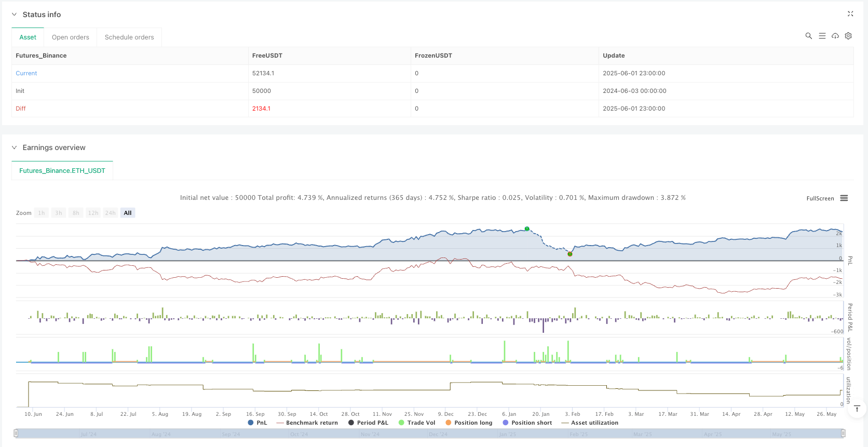Viewport: 868px width, 447px height.
Task: Click the search magnifier icon in Status info
Action: 808,36
